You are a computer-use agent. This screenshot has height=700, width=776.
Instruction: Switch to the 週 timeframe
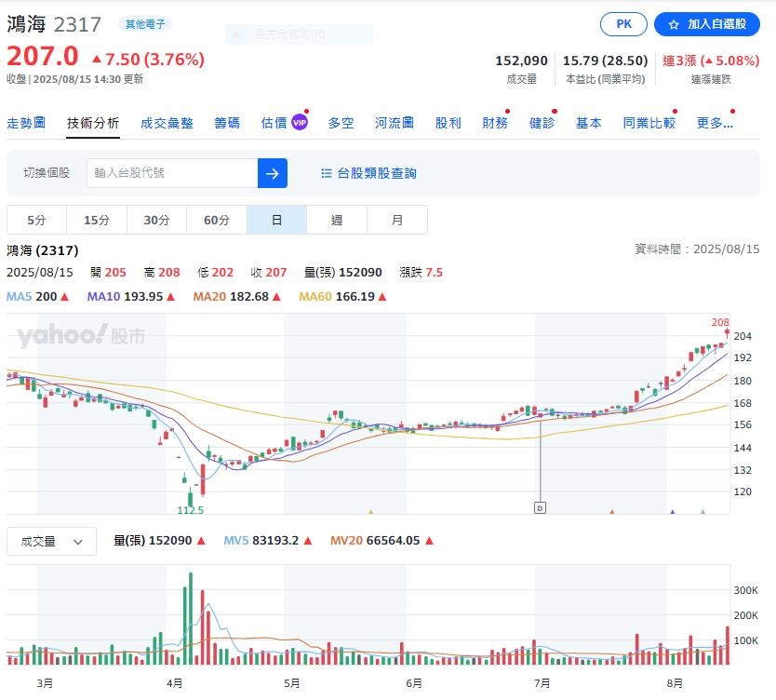(x=336, y=220)
